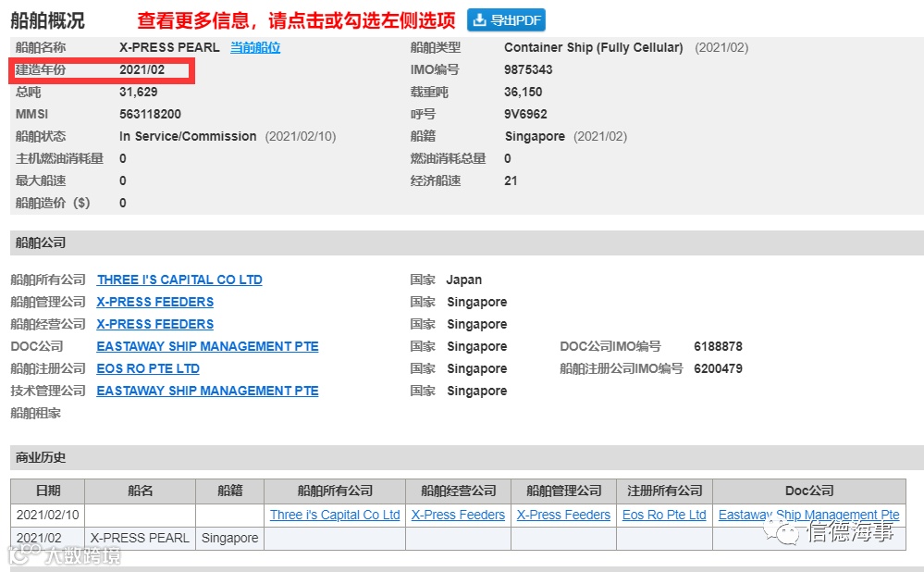
Task: Select the MMSI value 563118200
Action: pyautogui.click(x=150, y=115)
